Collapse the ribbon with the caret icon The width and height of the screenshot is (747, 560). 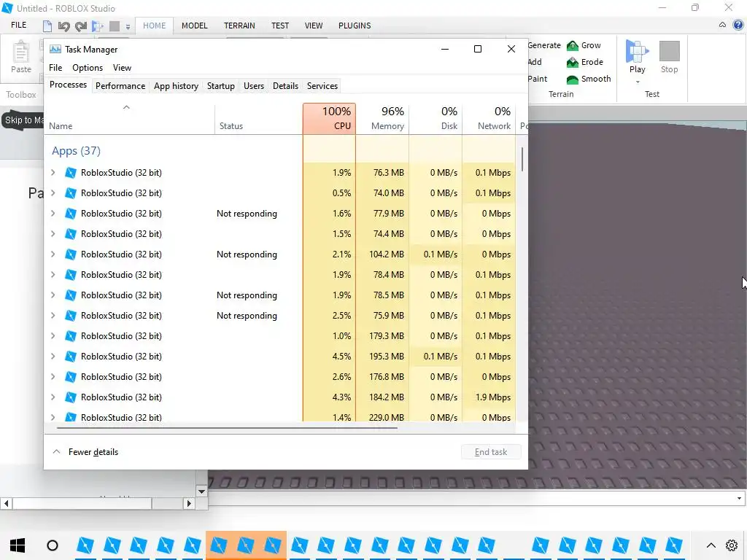723,25
